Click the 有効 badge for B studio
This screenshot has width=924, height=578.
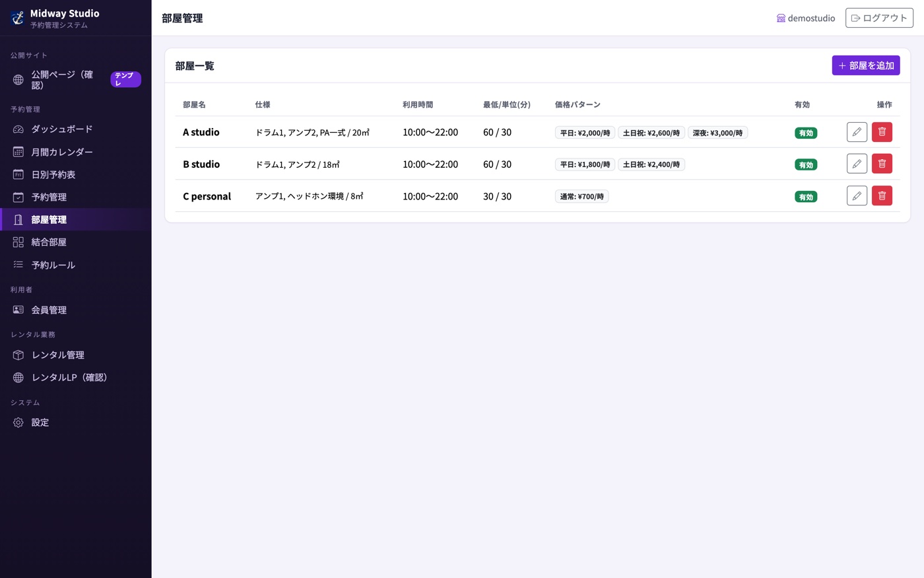806,164
